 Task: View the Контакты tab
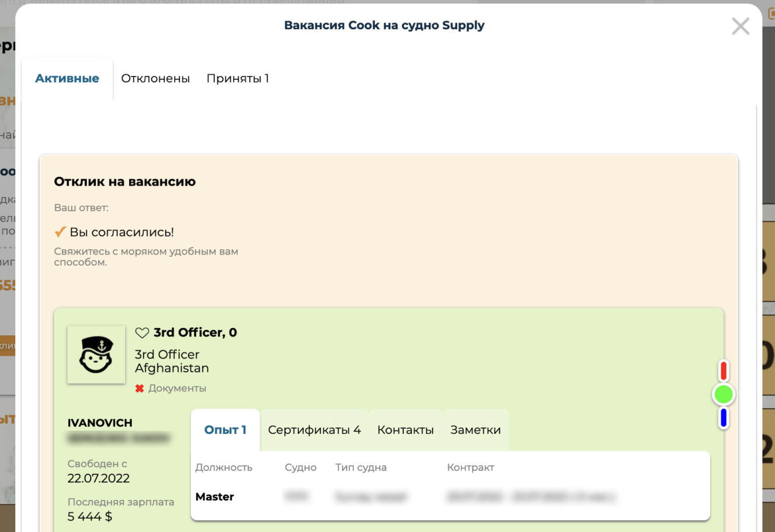[405, 430]
